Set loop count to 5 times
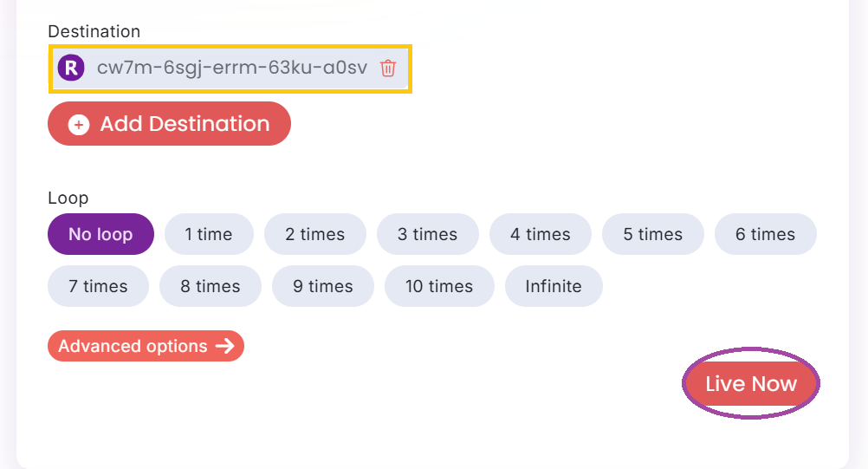The width and height of the screenshot is (868, 469). pos(653,234)
